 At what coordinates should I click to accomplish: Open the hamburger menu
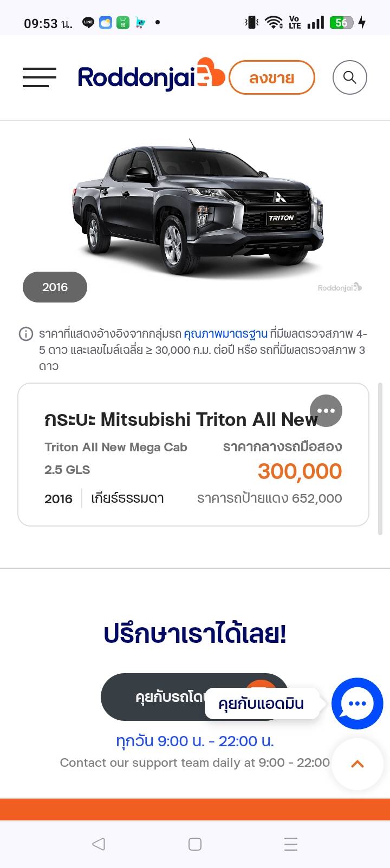tap(40, 77)
